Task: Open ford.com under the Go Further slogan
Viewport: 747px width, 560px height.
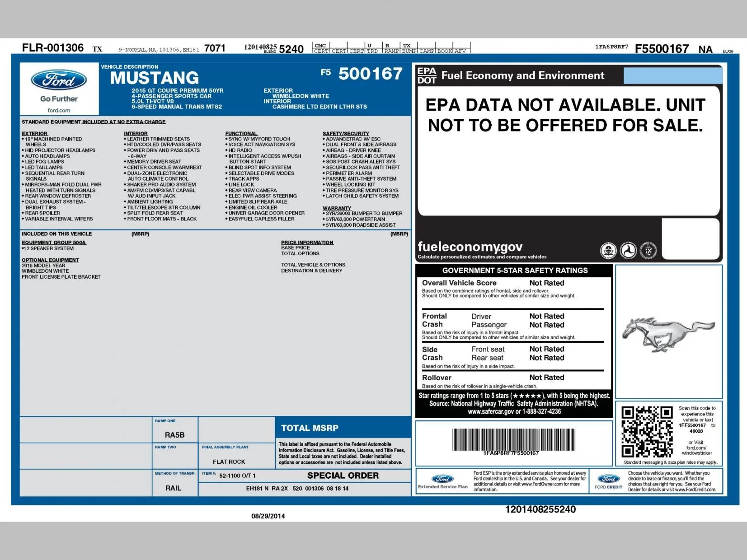Action: pyautogui.click(x=59, y=110)
